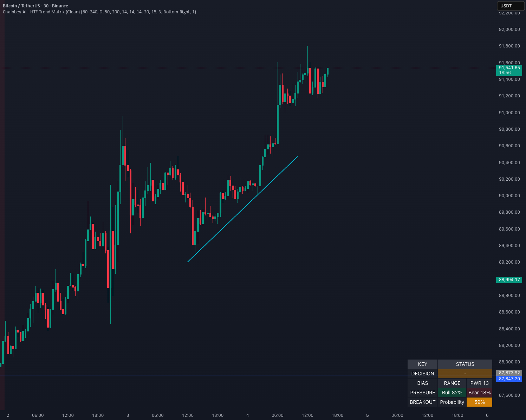The width and height of the screenshot is (526, 420).
Task: Click the 92,000.00 price axis label
Action: [509, 30]
